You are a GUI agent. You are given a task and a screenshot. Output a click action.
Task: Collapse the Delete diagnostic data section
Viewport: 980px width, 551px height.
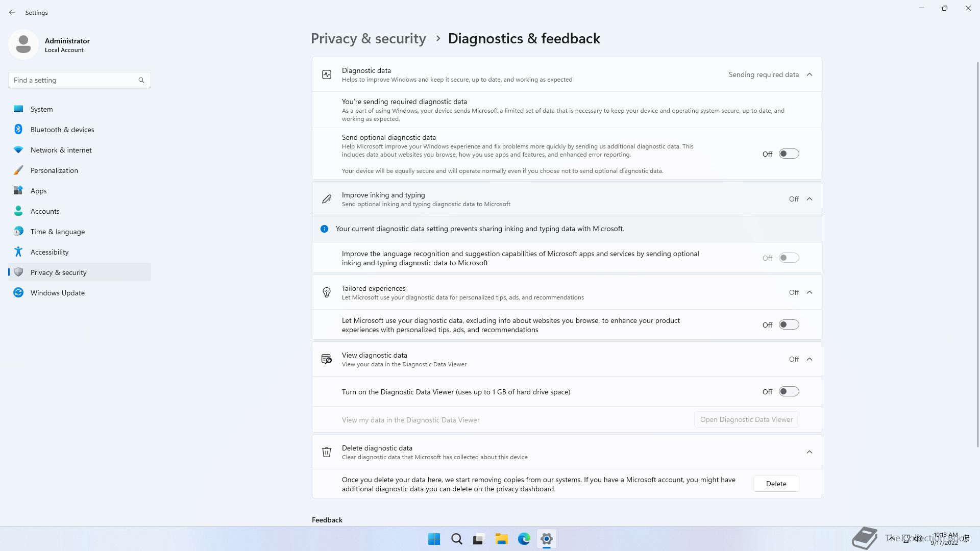click(810, 453)
